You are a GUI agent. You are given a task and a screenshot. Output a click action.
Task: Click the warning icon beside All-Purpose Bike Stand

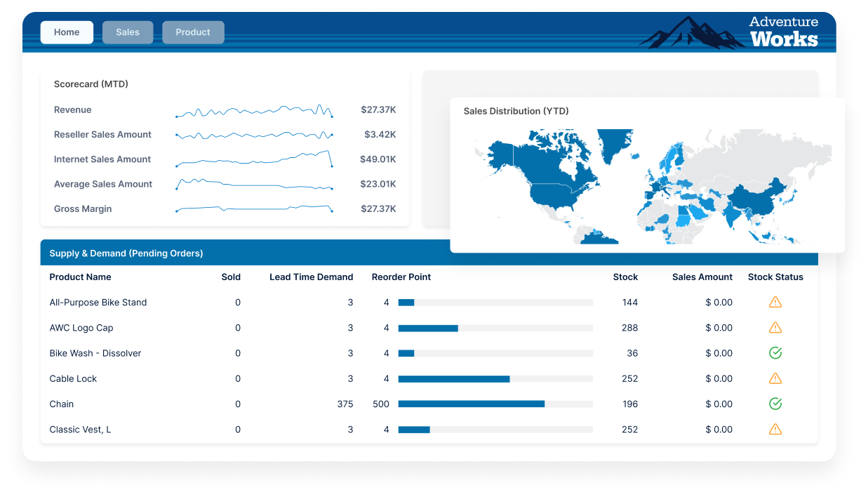775,302
